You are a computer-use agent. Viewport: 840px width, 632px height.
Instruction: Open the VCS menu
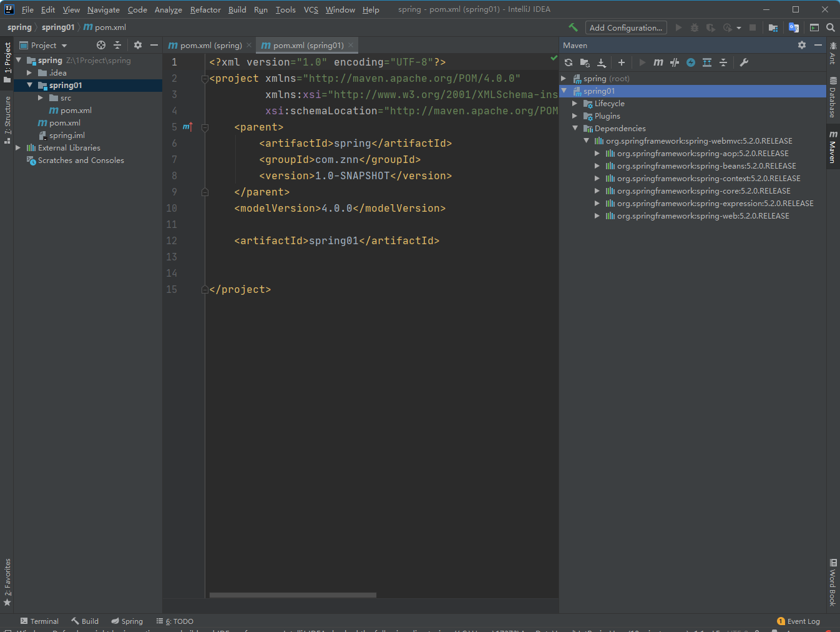[x=311, y=9]
